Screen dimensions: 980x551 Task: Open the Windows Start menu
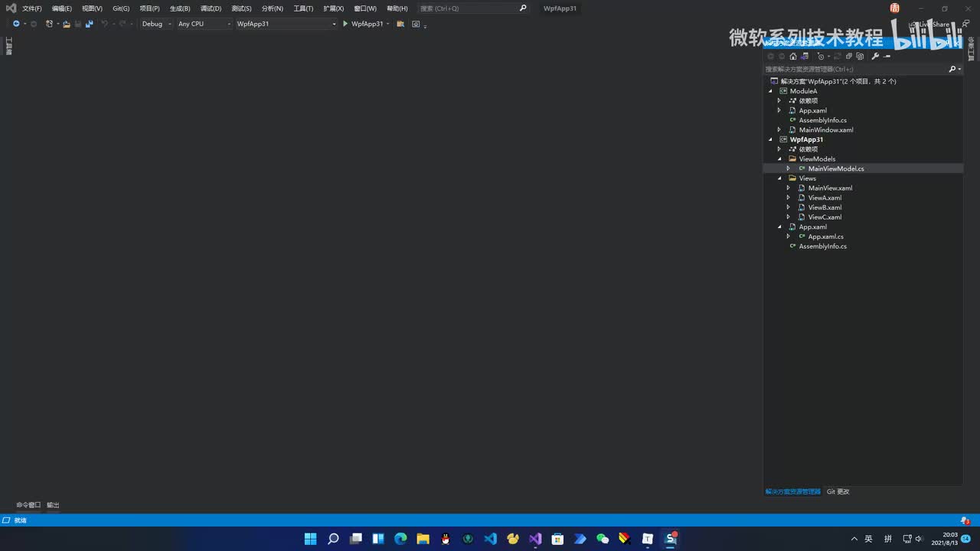(x=310, y=539)
